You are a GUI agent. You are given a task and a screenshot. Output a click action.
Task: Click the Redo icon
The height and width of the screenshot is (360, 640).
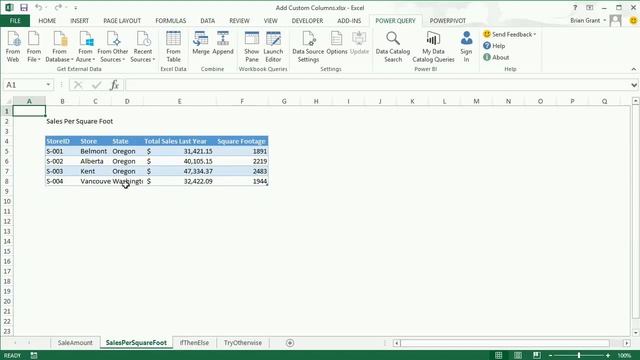[x=58, y=7]
